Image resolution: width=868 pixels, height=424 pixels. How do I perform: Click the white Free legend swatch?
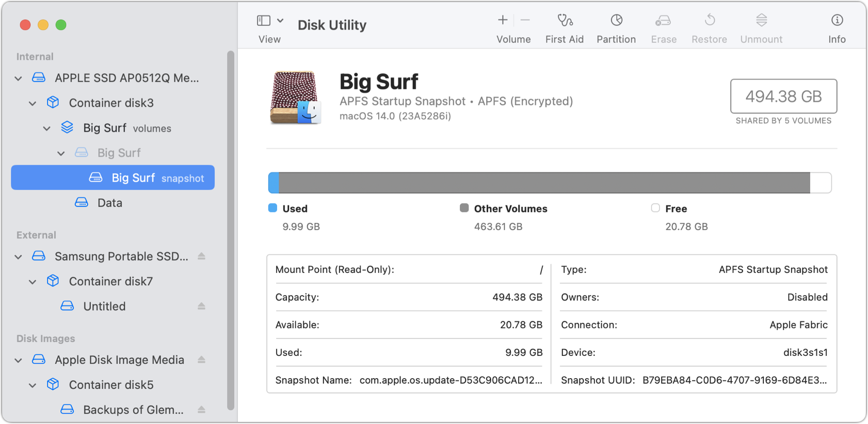tap(655, 208)
